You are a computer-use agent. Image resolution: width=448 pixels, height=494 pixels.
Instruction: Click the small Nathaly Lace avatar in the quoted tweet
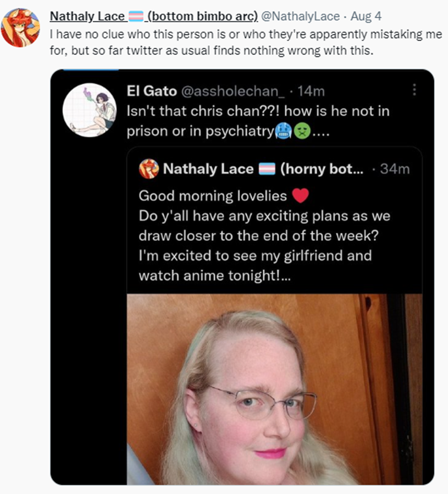(x=149, y=169)
